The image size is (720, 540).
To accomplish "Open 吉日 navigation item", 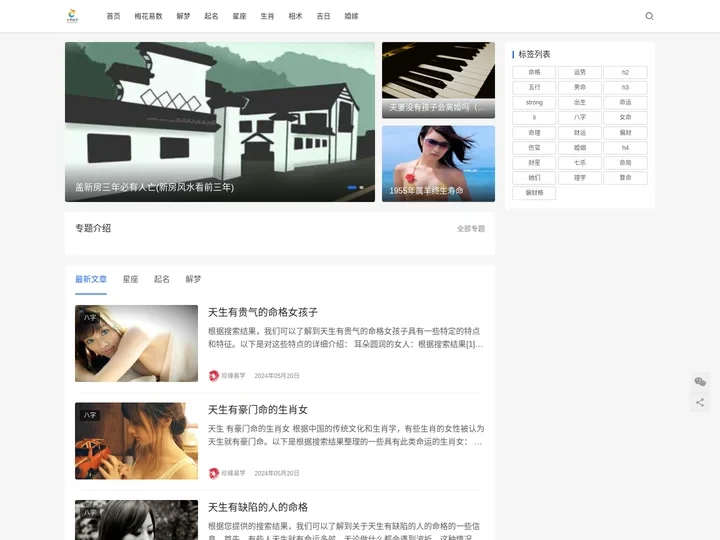I will click(x=323, y=16).
